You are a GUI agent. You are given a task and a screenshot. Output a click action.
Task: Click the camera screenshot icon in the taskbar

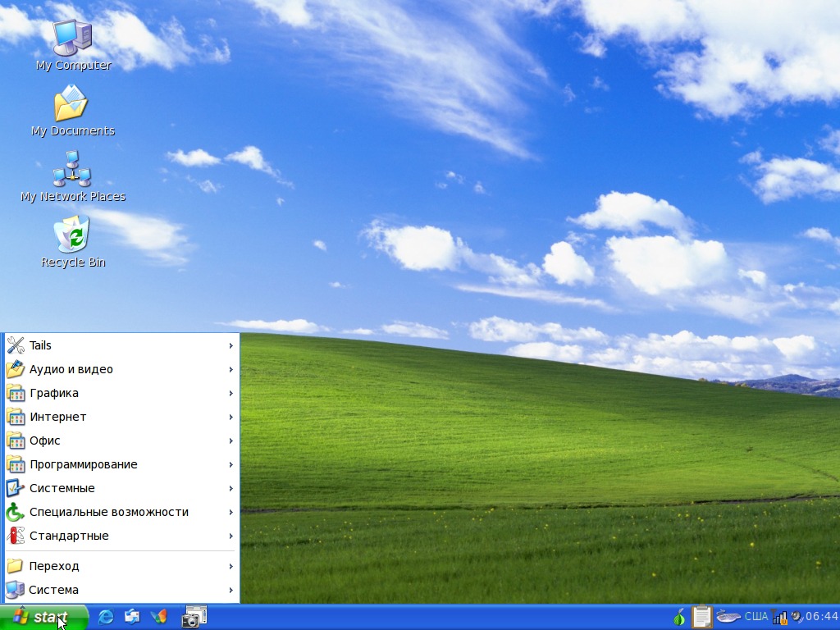pyautogui.click(x=194, y=617)
